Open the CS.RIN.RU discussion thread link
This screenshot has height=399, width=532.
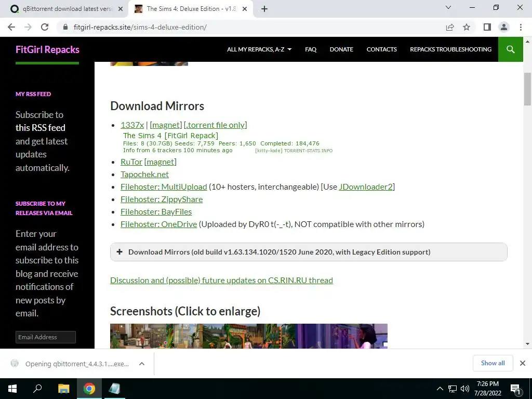(x=221, y=280)
